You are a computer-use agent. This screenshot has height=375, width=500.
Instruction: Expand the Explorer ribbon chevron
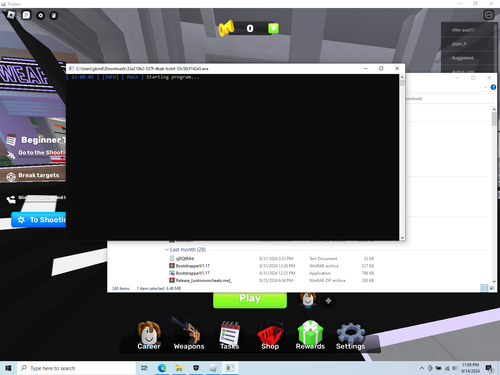(485, 87)
